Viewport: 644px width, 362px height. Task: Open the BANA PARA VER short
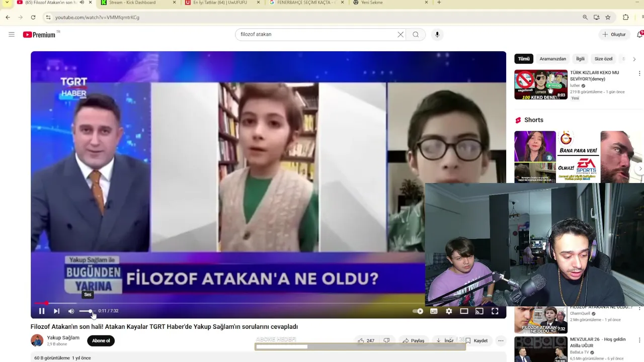[578, 157]
